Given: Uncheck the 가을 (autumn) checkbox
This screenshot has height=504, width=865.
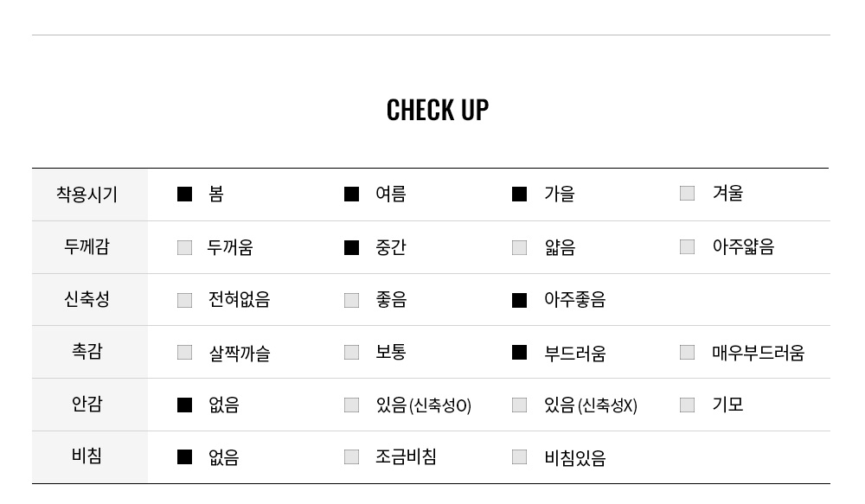Looking at the screenshot, I should pos(519,195).
